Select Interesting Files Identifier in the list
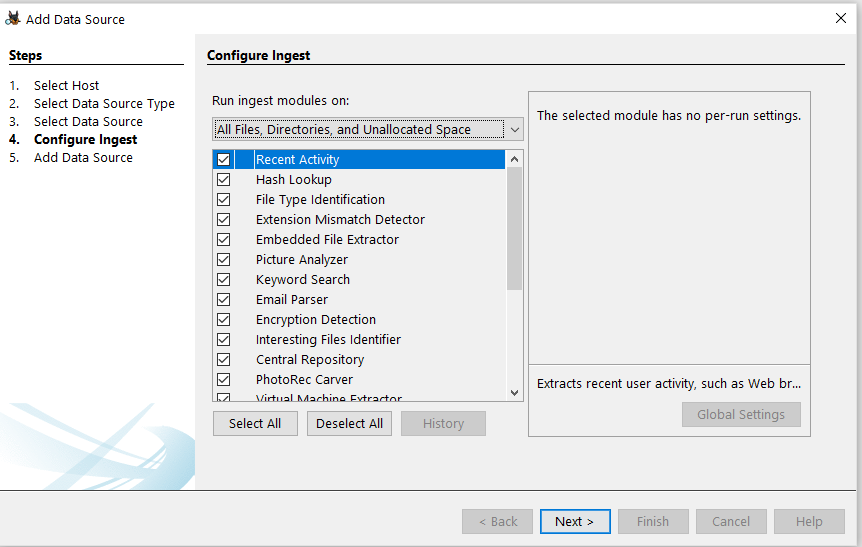862x547 pixels. click(328, 340)
